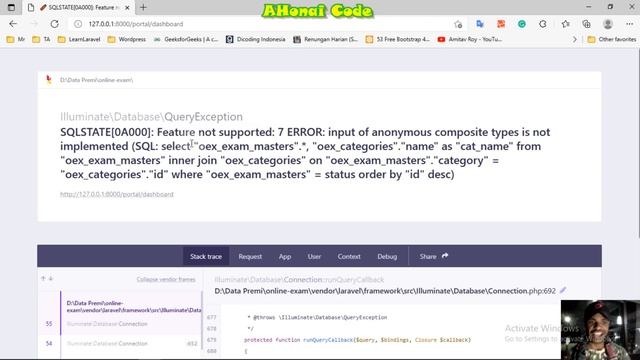This screenshot has height=360, width=640.
Task: Switch to the Stack trace tab
Action: coord(206,256)
